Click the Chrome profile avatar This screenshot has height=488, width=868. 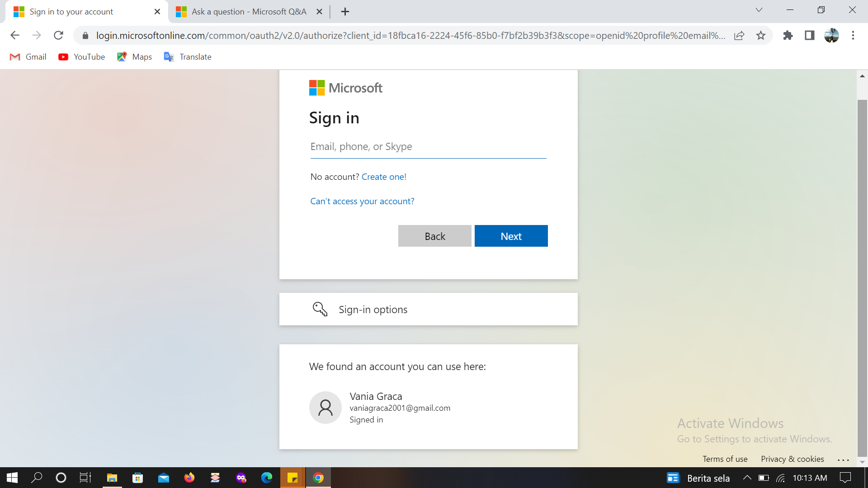[831, 35]
